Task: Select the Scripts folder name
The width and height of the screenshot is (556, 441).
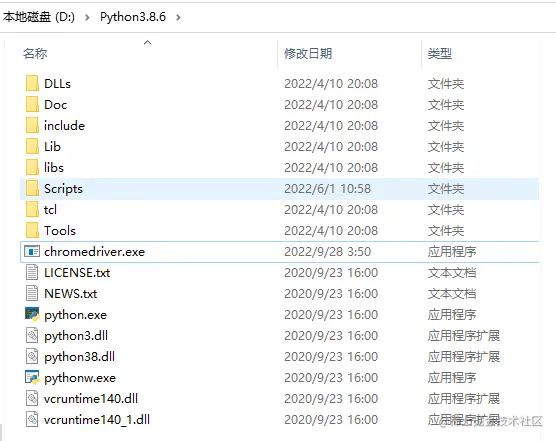Action: point(63,189)
